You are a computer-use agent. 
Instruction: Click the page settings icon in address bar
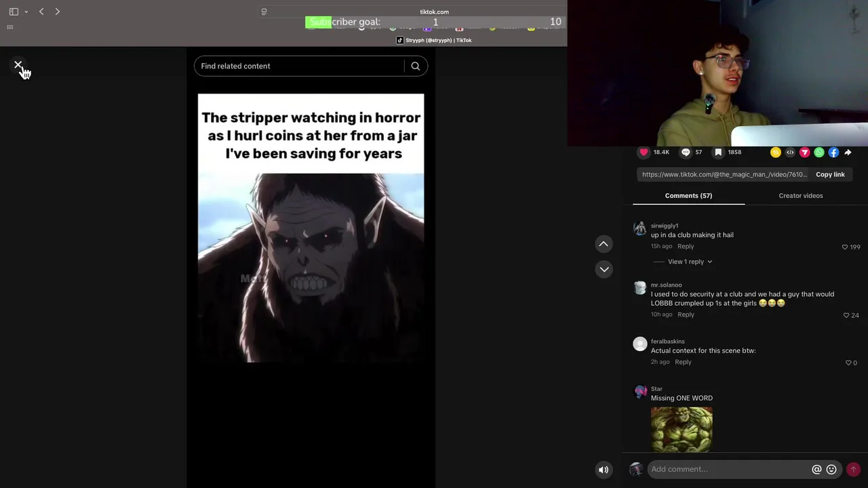[264, 12]
